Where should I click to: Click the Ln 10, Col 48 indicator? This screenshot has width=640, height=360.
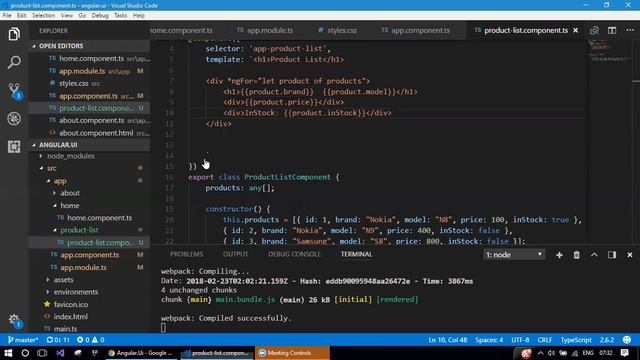point(448,340)
